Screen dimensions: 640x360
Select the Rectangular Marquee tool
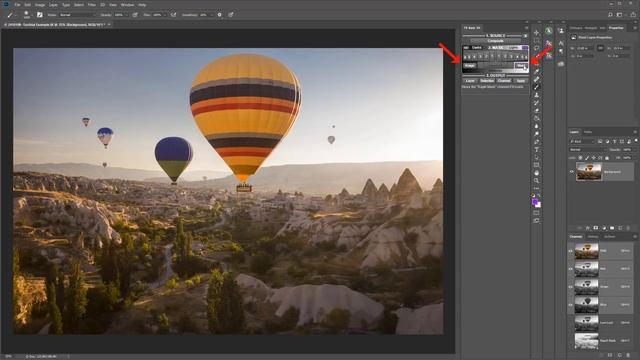(x=536, y=41)
